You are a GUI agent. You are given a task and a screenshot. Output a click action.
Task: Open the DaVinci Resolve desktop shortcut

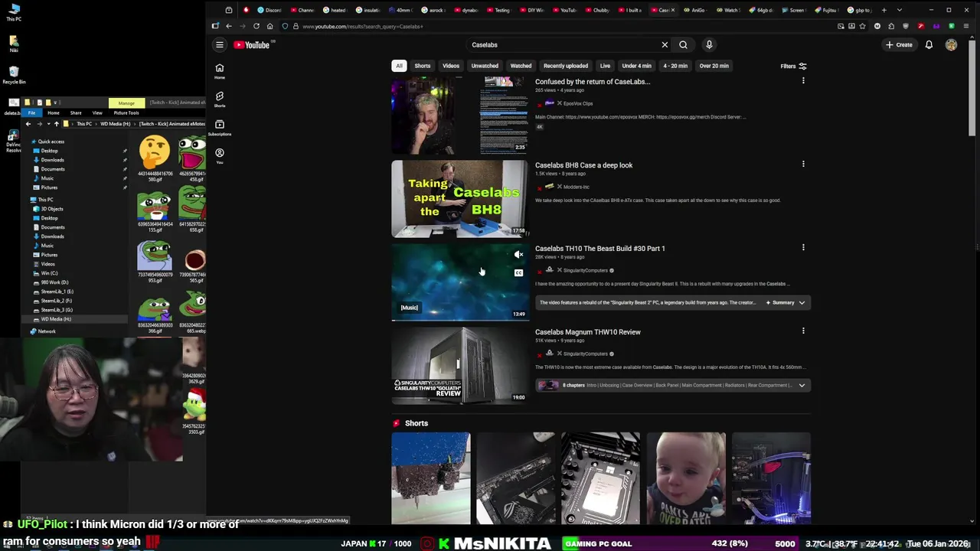[x=14, y=142]
